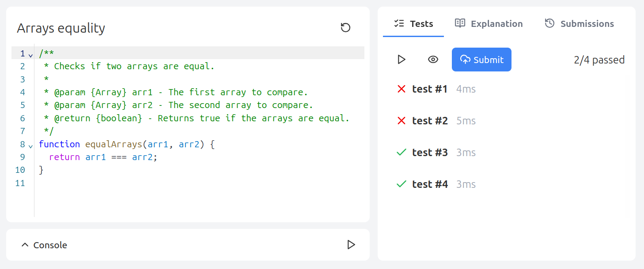
Task: Click the '2/4 passed' result text
Action: [599, 60]
